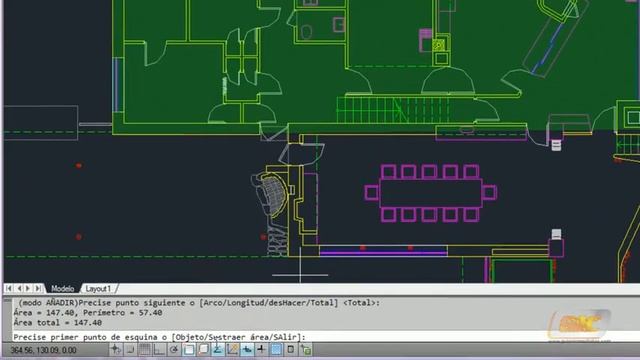Toggle Object Snap Tracking icon
Image resolution: width=640 pixels, height=360 pixels.
[x=218, y=350]
